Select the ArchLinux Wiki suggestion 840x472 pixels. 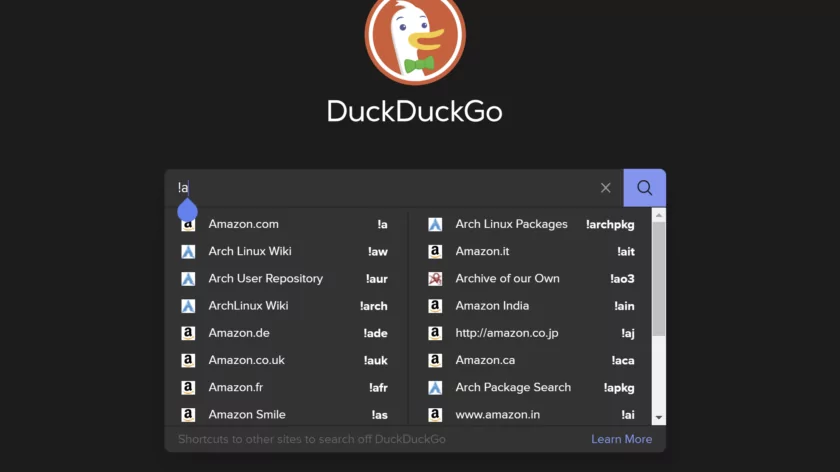coord(284,306)
